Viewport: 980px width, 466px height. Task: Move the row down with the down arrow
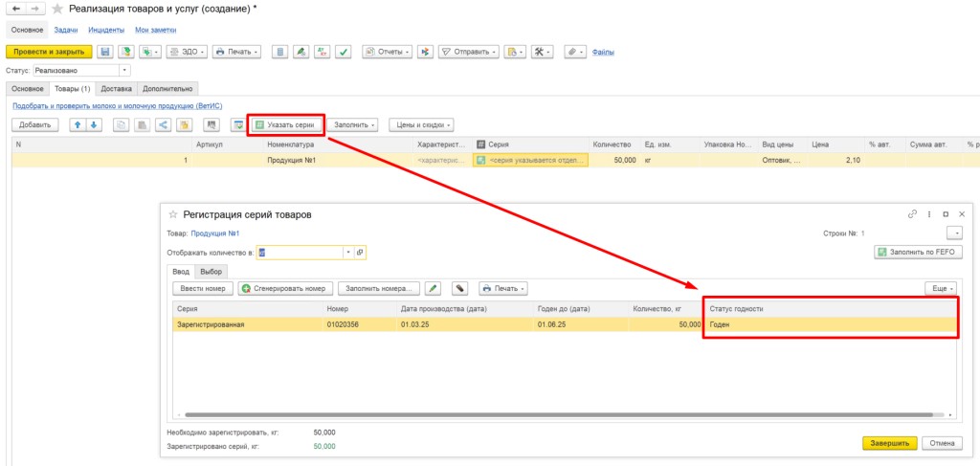pos(94,125)
